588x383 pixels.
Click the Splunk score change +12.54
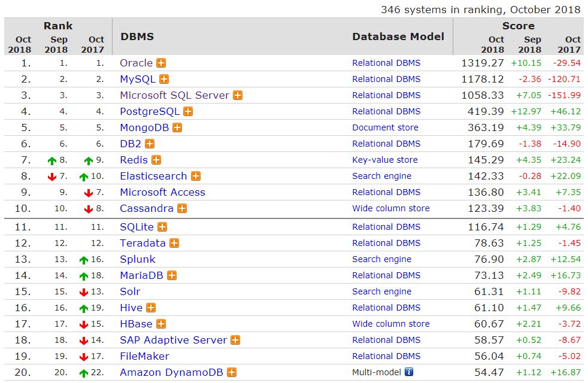(565, 259)
